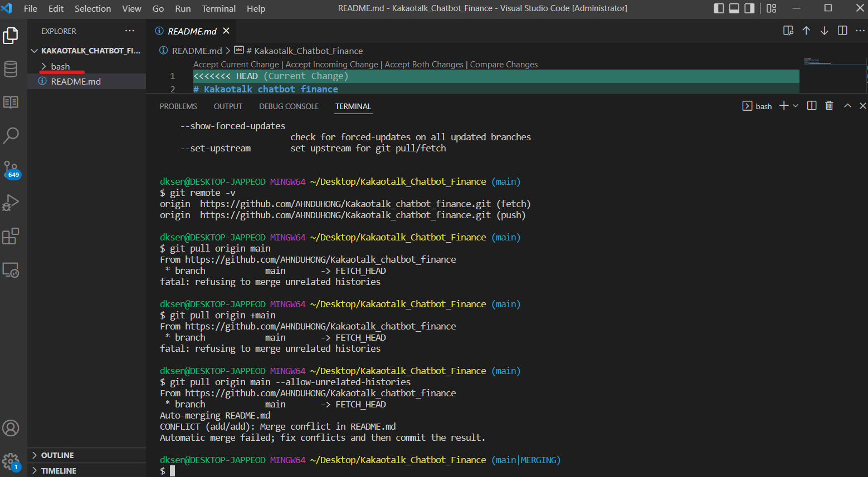Screen dimensions: 868x477
Task: Click Accept Incoming Change link
Action: [331, 65]
